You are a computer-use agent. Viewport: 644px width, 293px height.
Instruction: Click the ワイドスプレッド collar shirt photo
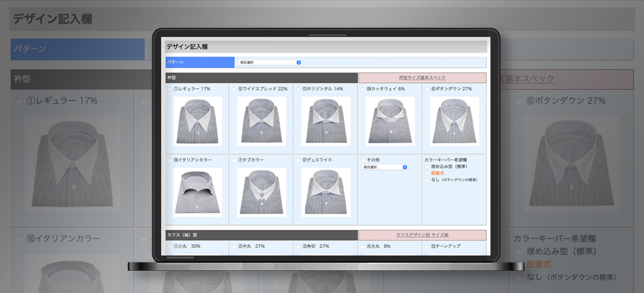point(261,121)
